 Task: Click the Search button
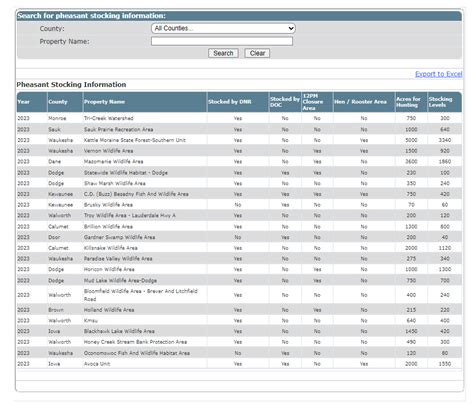pos(223,53)
